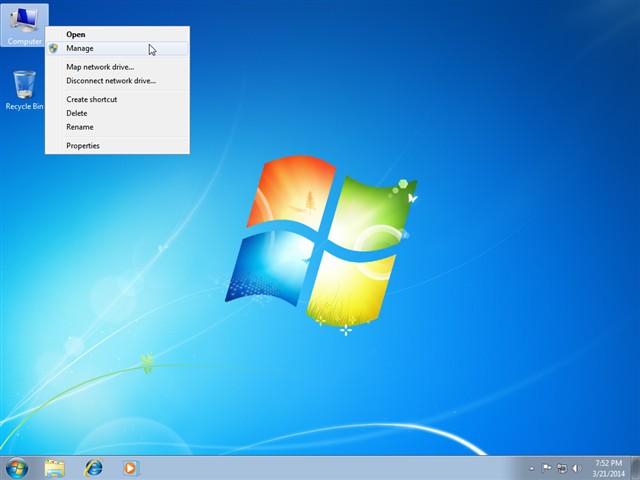The height and width of the screenshot is (480, 640).
Task: Open the Windows Start button
Action: click(17, 468)
